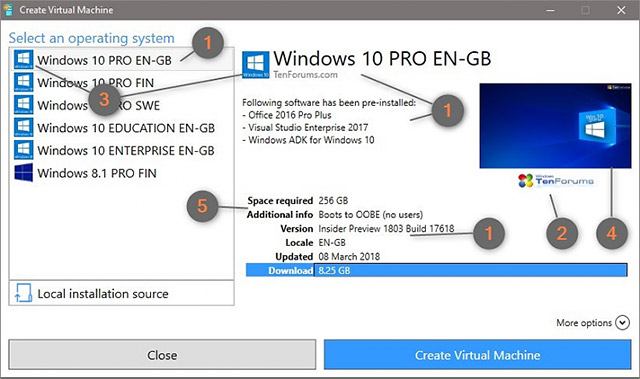The width and height of the screenshot is (640, 379).
Task: Click 'Windows ADK for Windows 10' text
Action: (308, 140)
